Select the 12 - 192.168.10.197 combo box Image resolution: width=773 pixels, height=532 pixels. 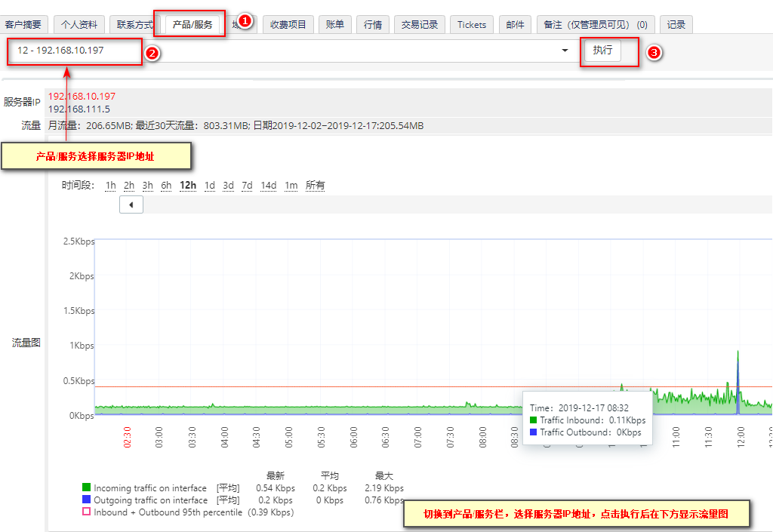291,51
